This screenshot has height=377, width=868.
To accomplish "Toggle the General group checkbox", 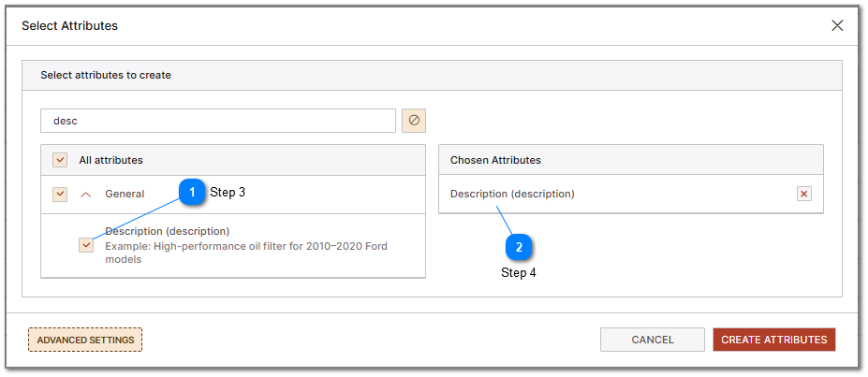I will pyautogui.click(x=60, y=194).
